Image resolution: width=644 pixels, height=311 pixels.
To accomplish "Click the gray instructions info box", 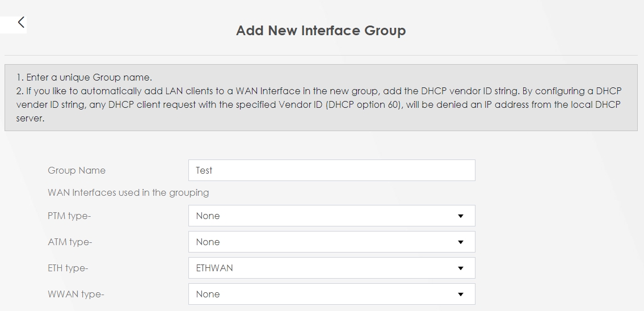I will pyautogui.click(x=321, y=98).
